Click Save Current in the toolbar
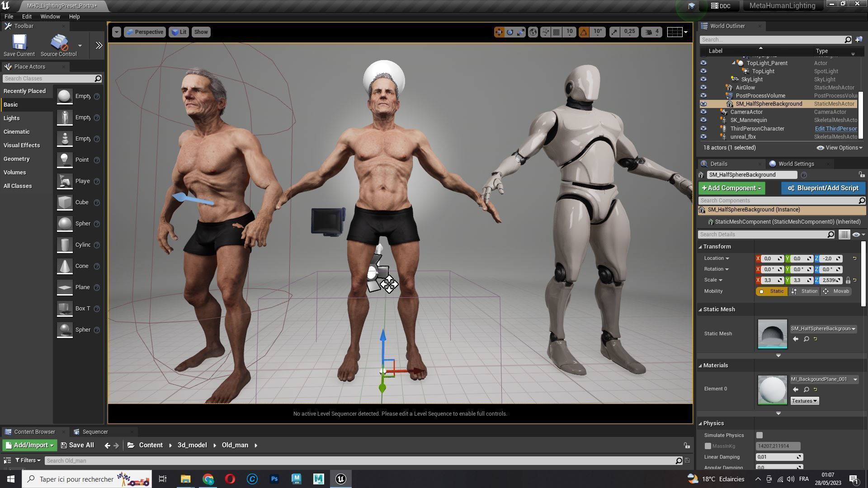This screenshot has height=488, width=868. pyautogui.click(x=19, y=46)
